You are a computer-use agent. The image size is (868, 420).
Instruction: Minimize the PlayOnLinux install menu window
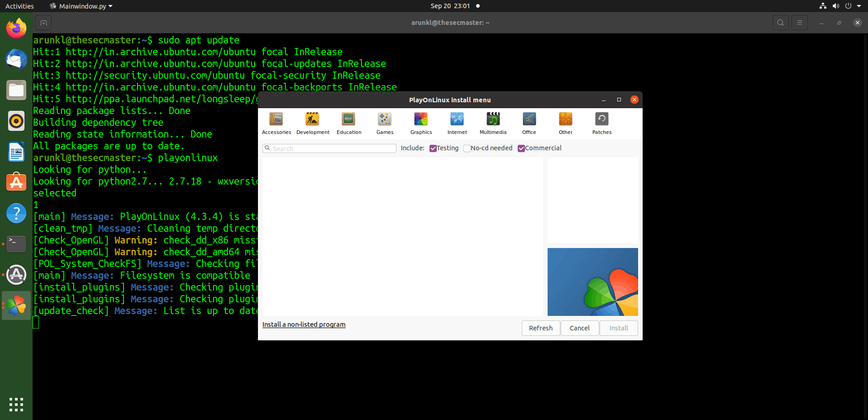click(604, 100)
